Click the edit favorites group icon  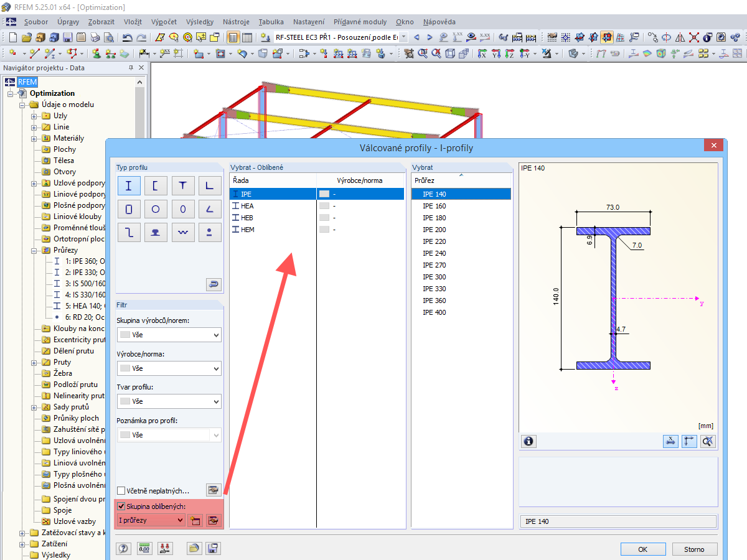[x=214, y=520]
